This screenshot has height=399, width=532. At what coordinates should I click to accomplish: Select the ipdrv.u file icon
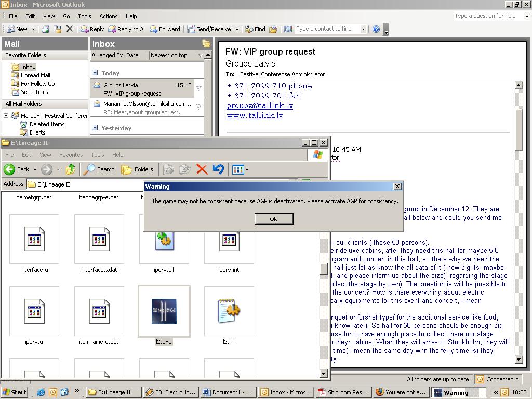[x=34, y=311]
